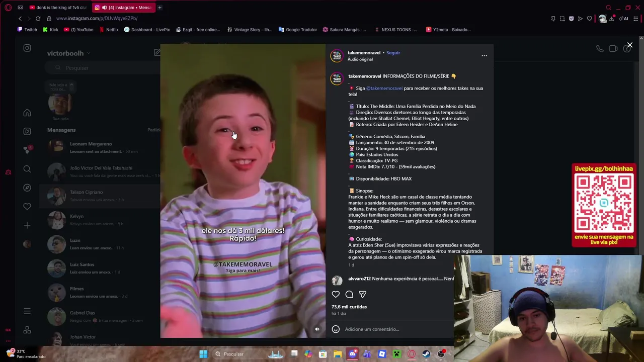Expand the victorboolh account switcher

(x=68, y=53)
